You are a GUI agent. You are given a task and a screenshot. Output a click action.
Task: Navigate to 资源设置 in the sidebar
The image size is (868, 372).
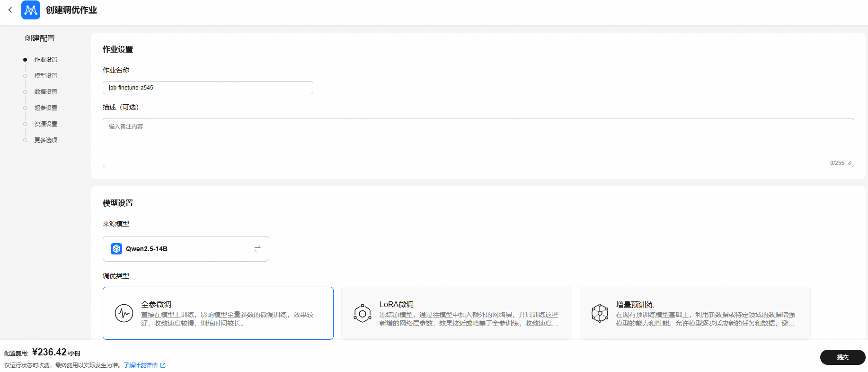pos(46,124)
